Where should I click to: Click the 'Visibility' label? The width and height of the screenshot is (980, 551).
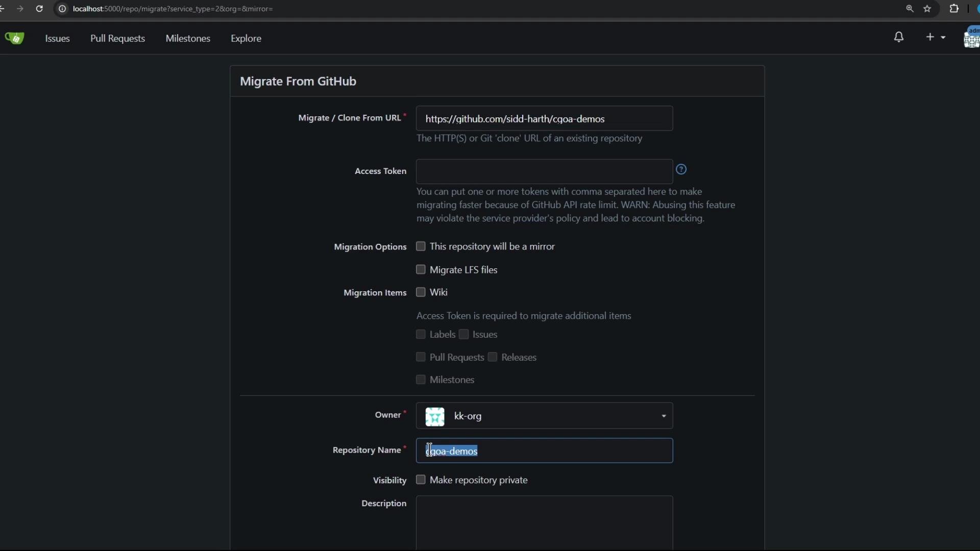point(389,481)
